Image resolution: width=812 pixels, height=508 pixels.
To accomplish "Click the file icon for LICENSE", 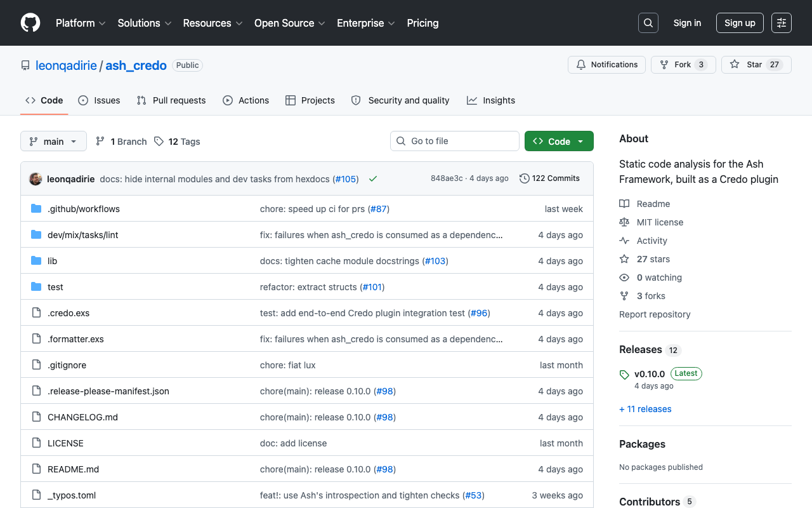I will click(x=36, y=443).
